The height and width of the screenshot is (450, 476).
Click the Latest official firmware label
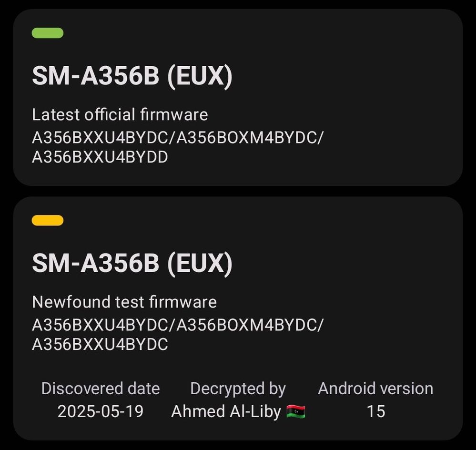pyautogui.click(x=120, y=114)
